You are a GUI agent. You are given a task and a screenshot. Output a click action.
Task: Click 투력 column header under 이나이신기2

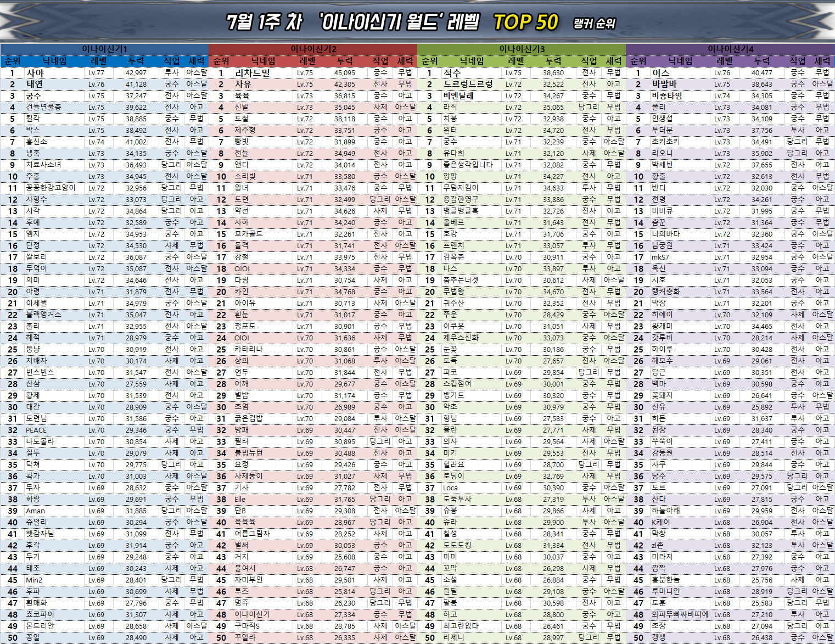[345, 61]
